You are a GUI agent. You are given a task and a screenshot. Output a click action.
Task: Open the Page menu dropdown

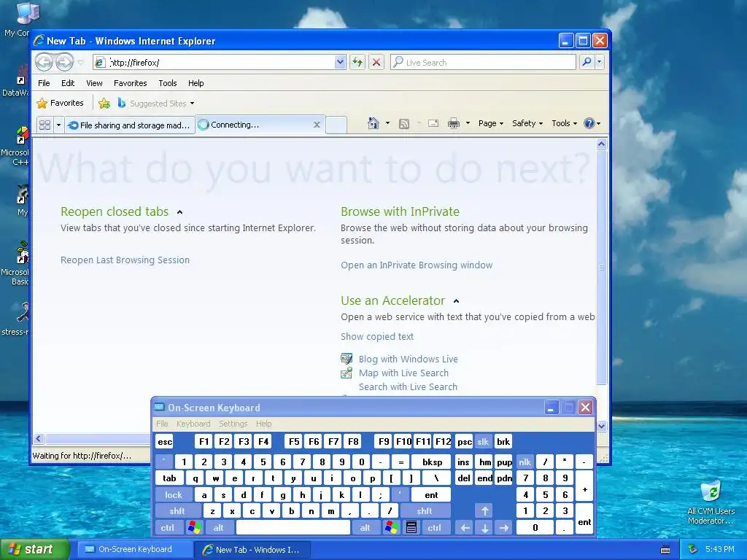pyautogui.click(x=491, y=123)
